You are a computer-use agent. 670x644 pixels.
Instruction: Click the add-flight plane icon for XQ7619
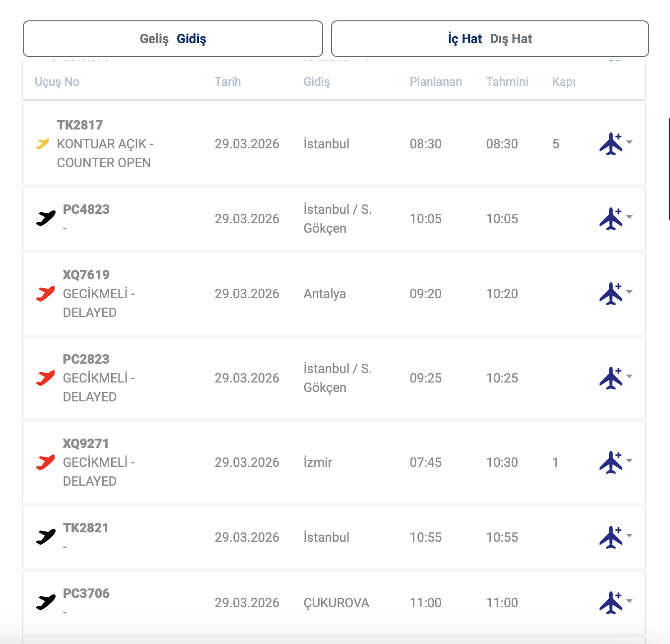tap(610, 294)
